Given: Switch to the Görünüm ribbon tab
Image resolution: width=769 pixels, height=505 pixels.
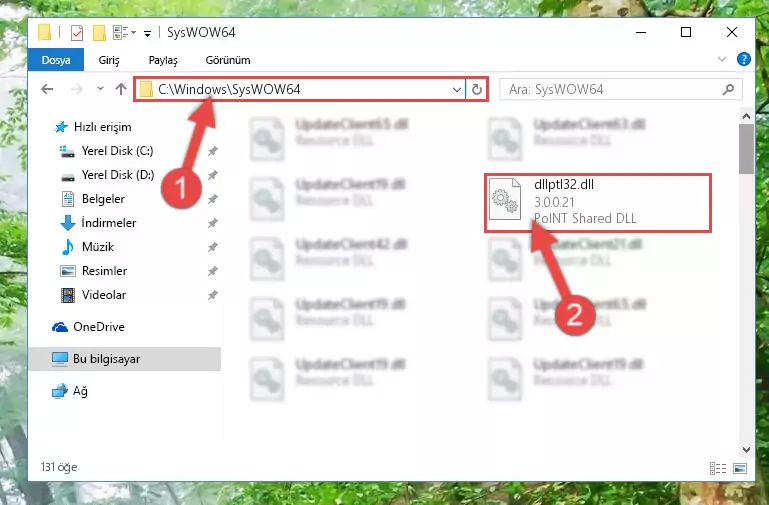Looking at the screenshot, I should (x=228, y=60).
